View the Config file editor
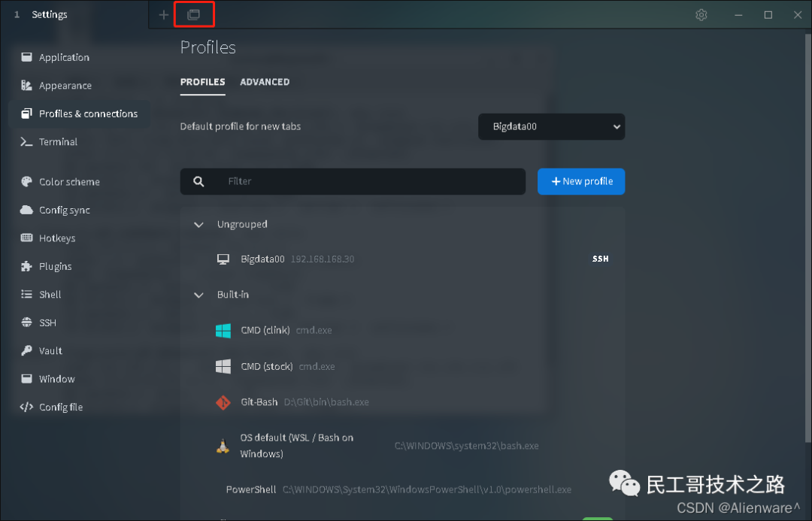The image size is (812, 521). 60,407
